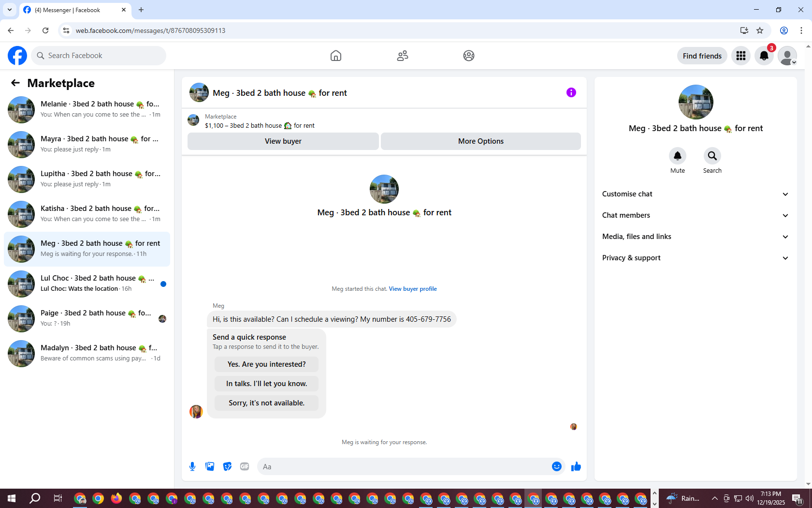Open Task View on the taskbar
The height and width of the screenshot is (508, 812).
[x=58, y=498]
